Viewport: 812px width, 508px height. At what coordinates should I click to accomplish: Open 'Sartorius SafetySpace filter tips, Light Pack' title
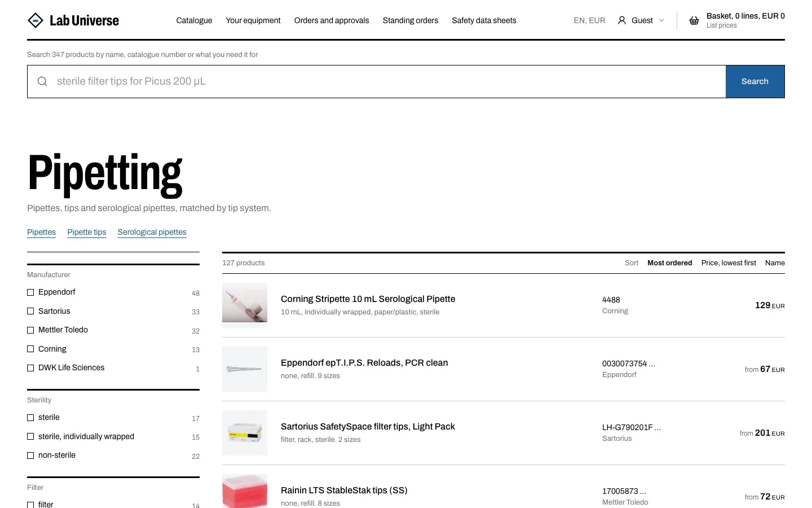tap(368, 427)
